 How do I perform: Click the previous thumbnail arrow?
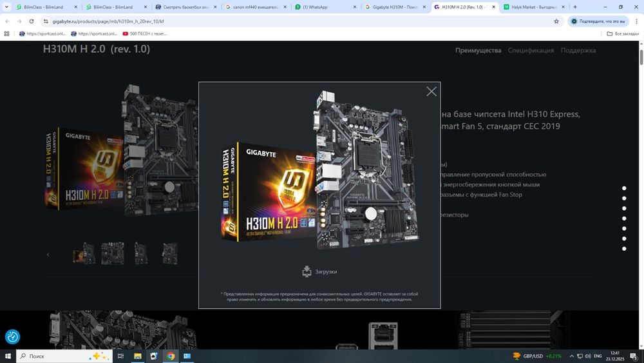[x=48, y=255]
